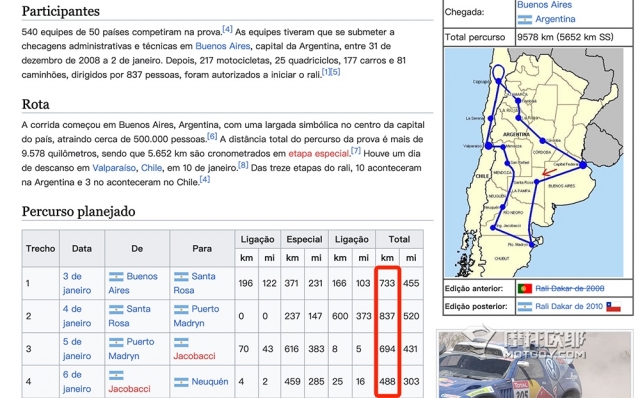Screen dimensions: 640x398
Task: Select total km cell '694' for stage 3
Action: [x=387, y=349]
